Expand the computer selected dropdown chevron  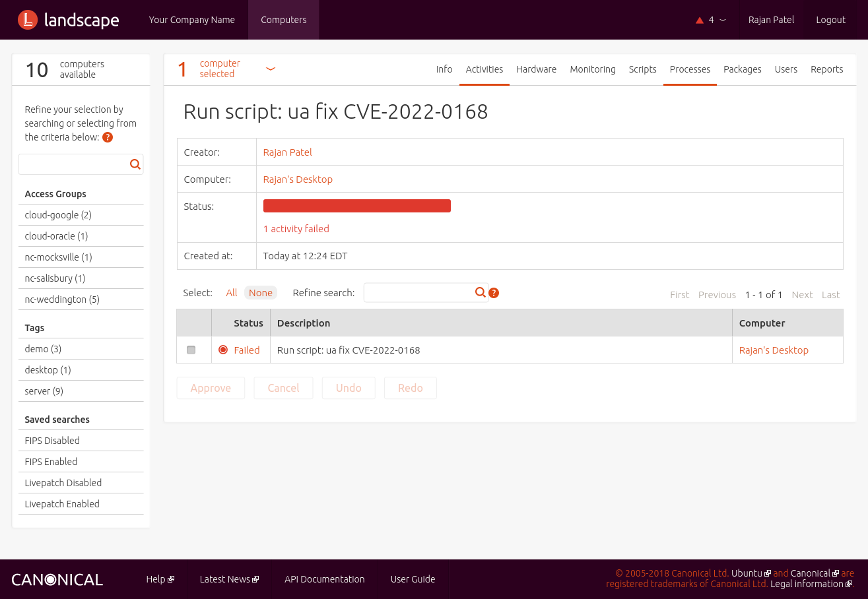(x=271, y=69)
